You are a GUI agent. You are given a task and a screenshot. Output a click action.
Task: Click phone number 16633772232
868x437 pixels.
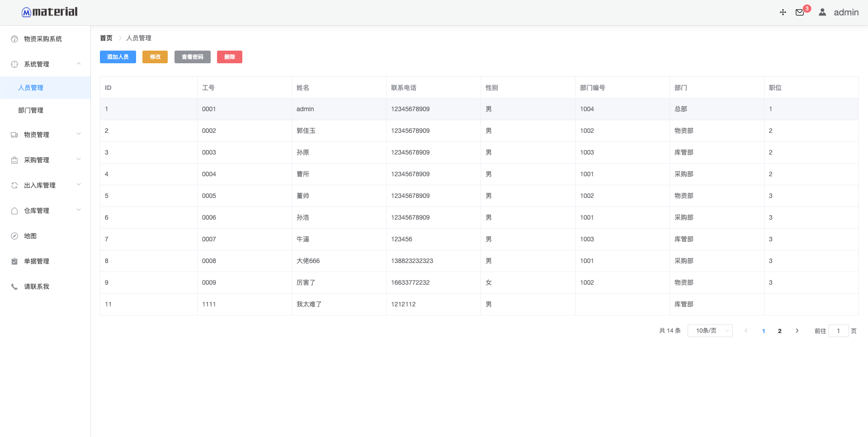(410, 282)
